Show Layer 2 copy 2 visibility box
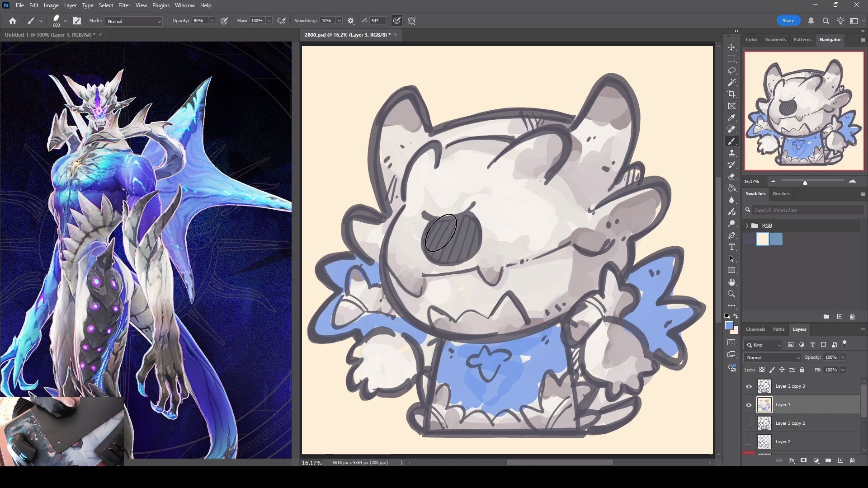 point(749,423)
